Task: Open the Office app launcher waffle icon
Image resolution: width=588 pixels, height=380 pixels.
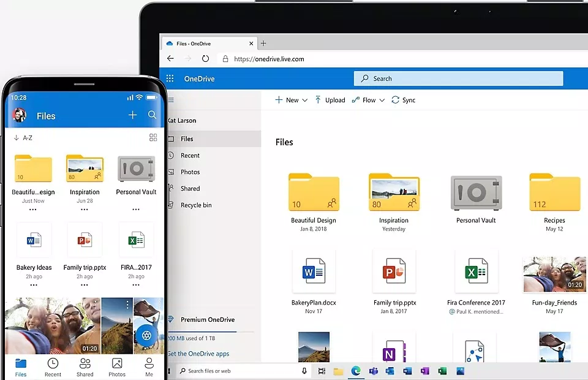Action: coord(170,78)
